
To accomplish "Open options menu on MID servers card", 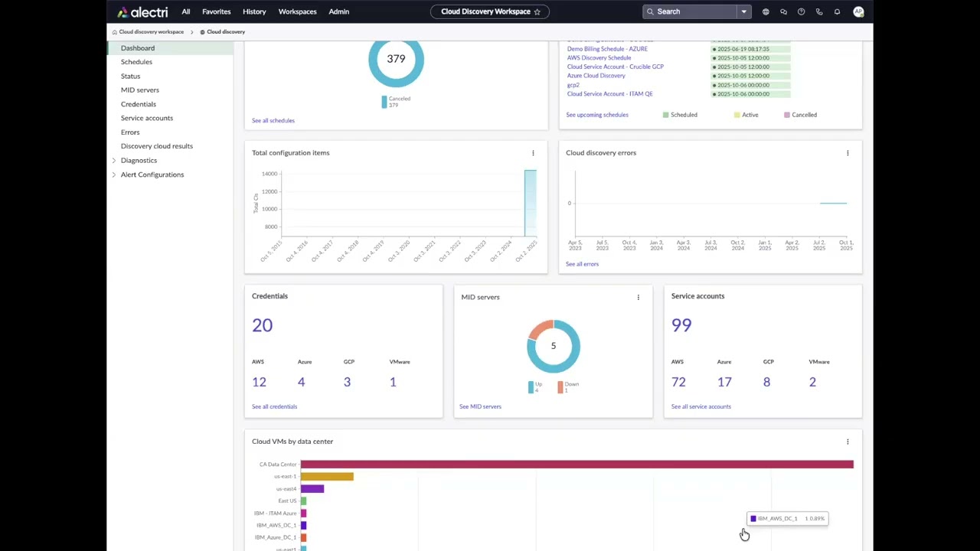I will [x=638, y=297].
